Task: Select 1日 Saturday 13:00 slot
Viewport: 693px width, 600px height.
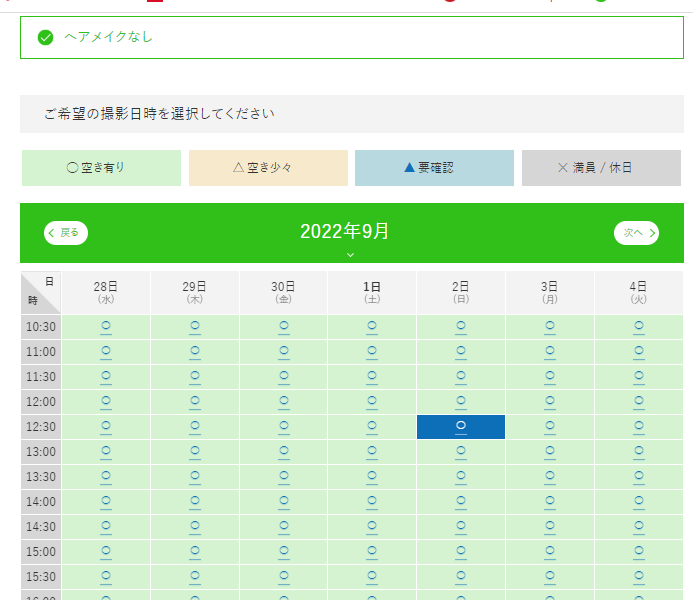Action: click(372, 451)
